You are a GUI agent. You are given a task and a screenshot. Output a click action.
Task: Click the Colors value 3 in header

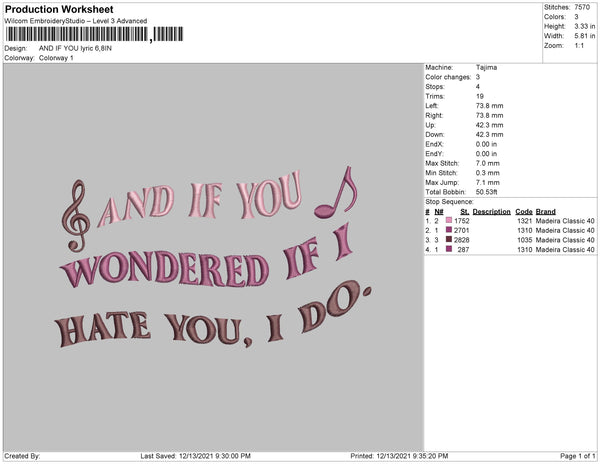coord(576,17)
